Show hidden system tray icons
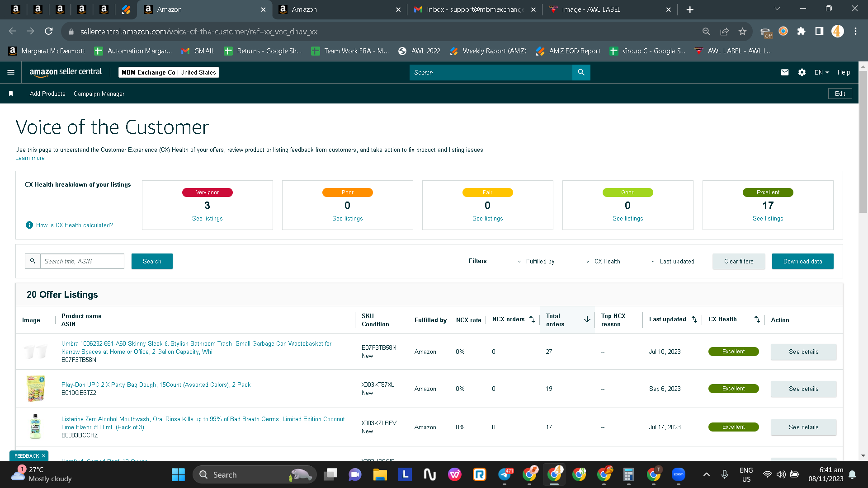868x488 pixels. click(x=707, y=474)
